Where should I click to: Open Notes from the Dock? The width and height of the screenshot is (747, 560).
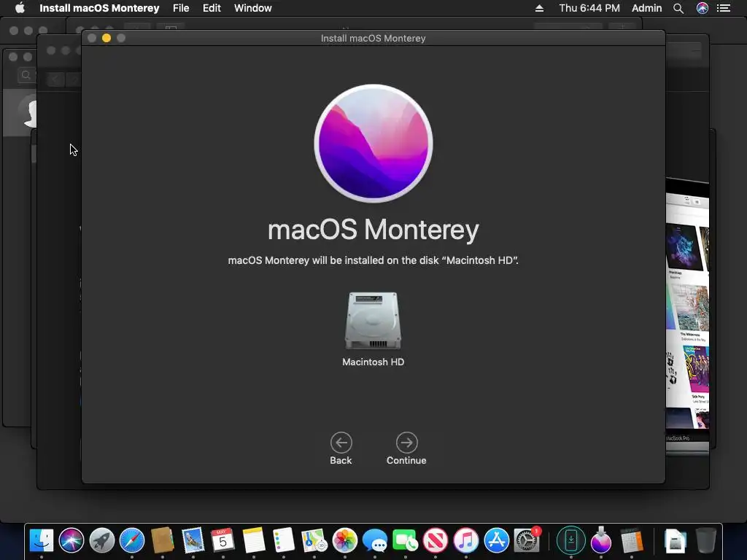coord(253,540)
